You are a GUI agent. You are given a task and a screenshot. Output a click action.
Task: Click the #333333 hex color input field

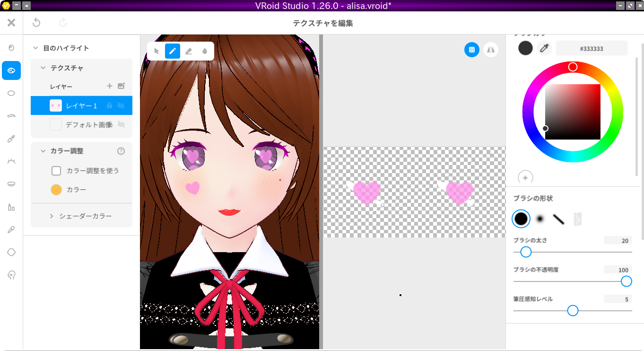pyautogui.click(x=592, y=48)
